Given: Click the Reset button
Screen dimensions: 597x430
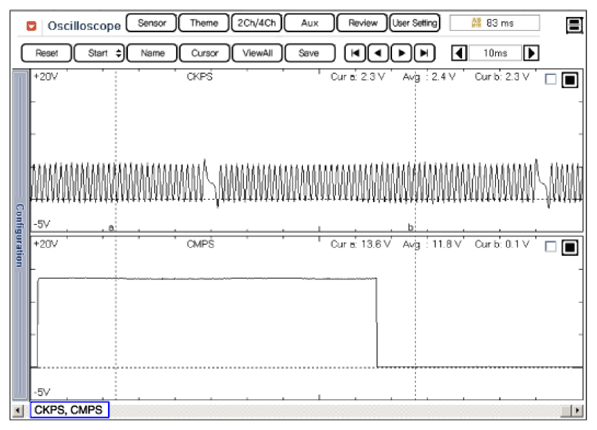Looking at the screenshot, I should point(46,53).
